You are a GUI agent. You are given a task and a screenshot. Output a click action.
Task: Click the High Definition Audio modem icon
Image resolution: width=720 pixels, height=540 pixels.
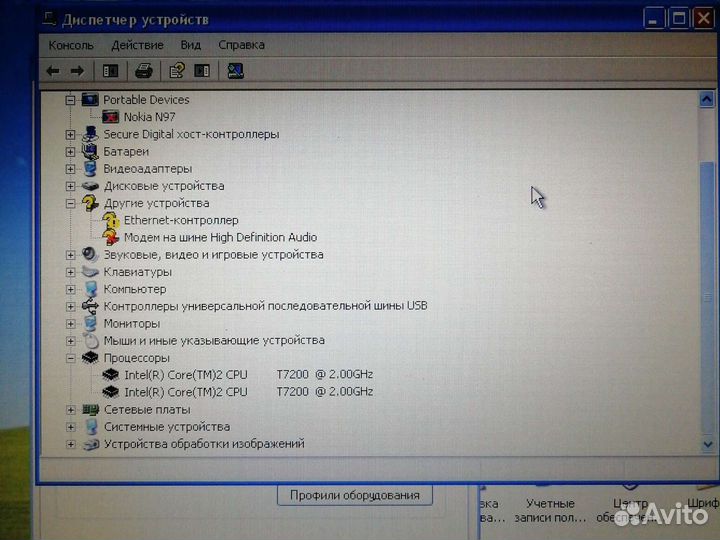[111, 237]
